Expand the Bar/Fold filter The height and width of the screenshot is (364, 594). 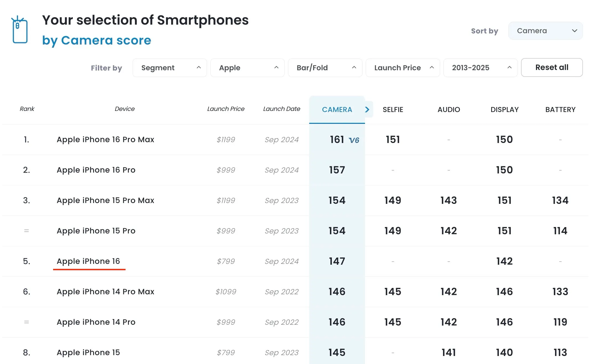[325, 68]
